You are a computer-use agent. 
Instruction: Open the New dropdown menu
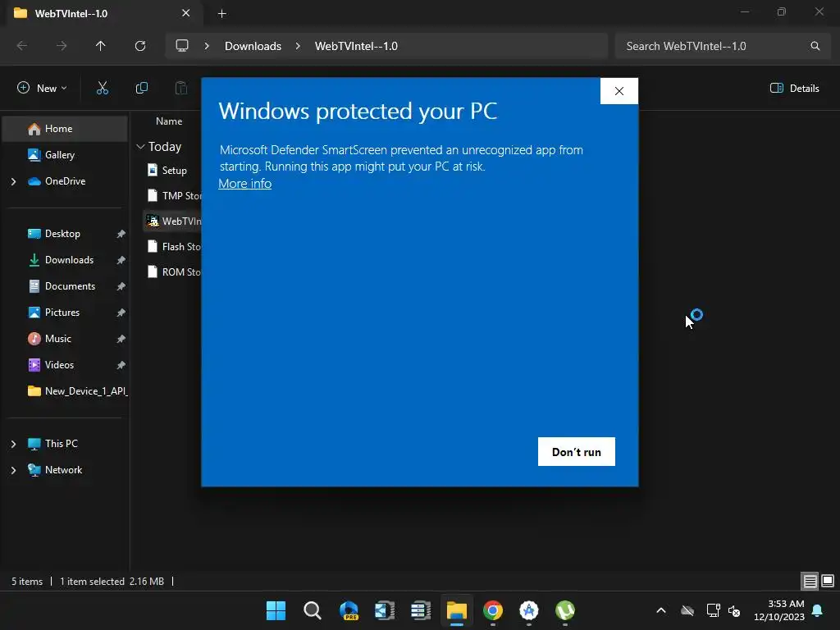(42, 88)
